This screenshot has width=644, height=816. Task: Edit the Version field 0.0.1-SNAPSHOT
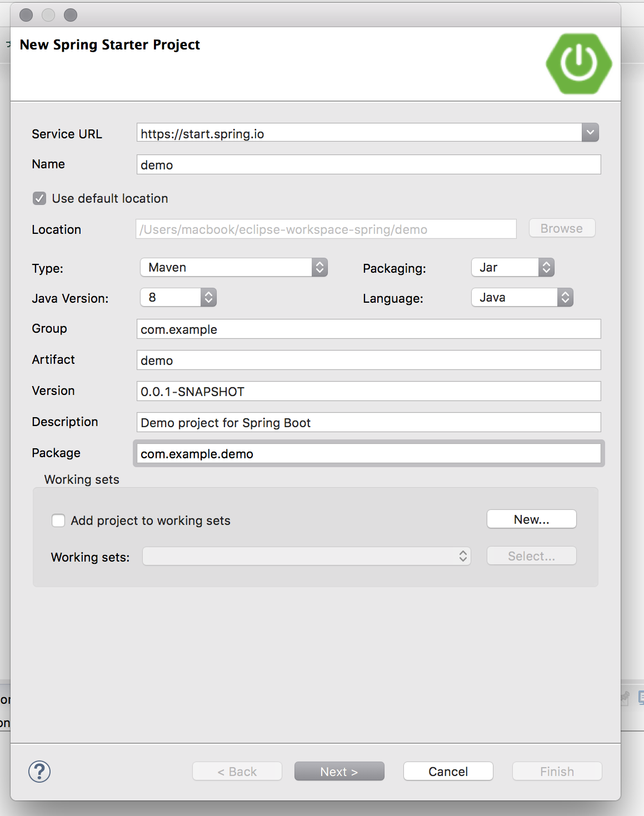368,392
